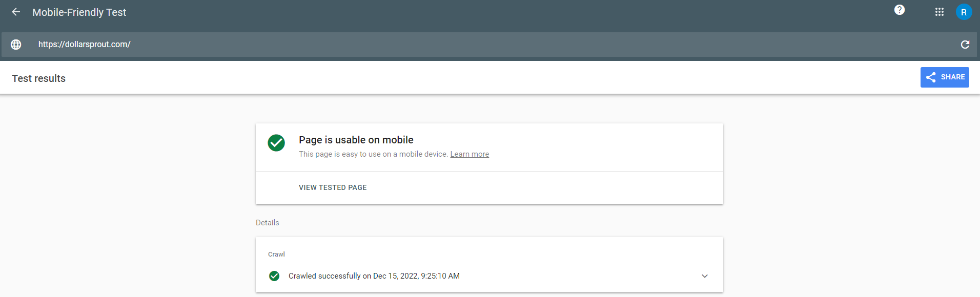Screen dimensions: 980x297
Task: Rerun test with the refresh icon
Action: tap(965, 45)
